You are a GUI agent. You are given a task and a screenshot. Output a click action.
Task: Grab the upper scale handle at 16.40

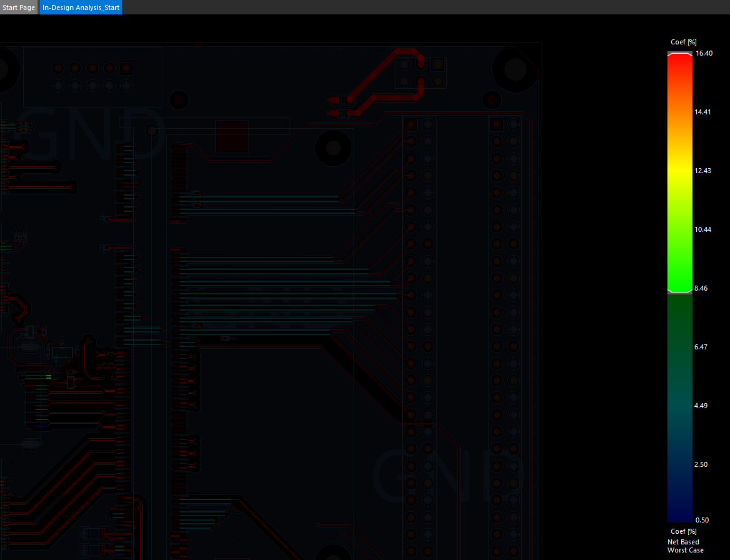[x=680, y=54]
